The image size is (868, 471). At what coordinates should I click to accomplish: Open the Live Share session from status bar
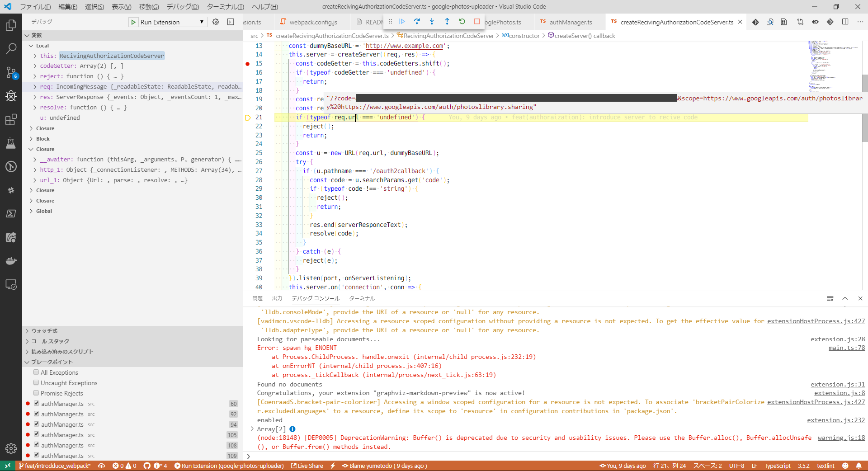[x=307, y=466]
